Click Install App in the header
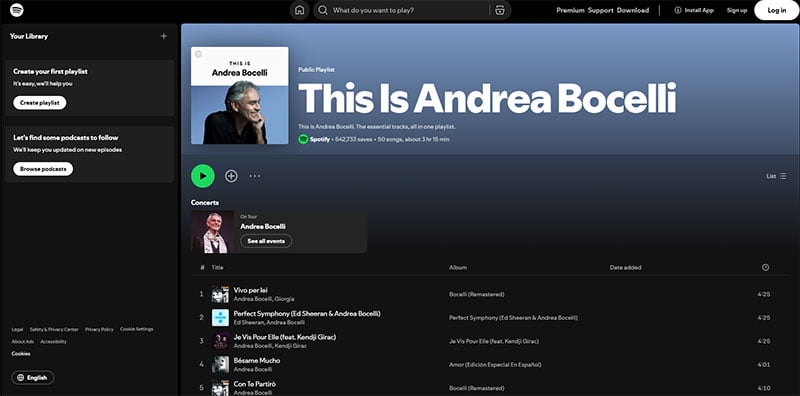This screenshot has height=396, width=800. (x=694, y=10)
